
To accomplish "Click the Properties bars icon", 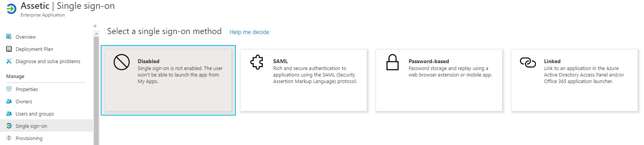I will [x=9, y=89].
